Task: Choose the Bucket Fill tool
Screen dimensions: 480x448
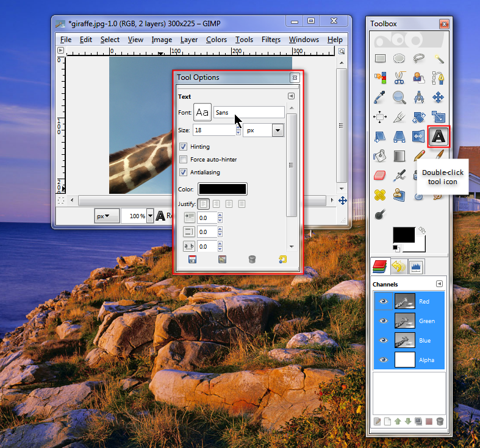Action: click(x=379, y=156)
